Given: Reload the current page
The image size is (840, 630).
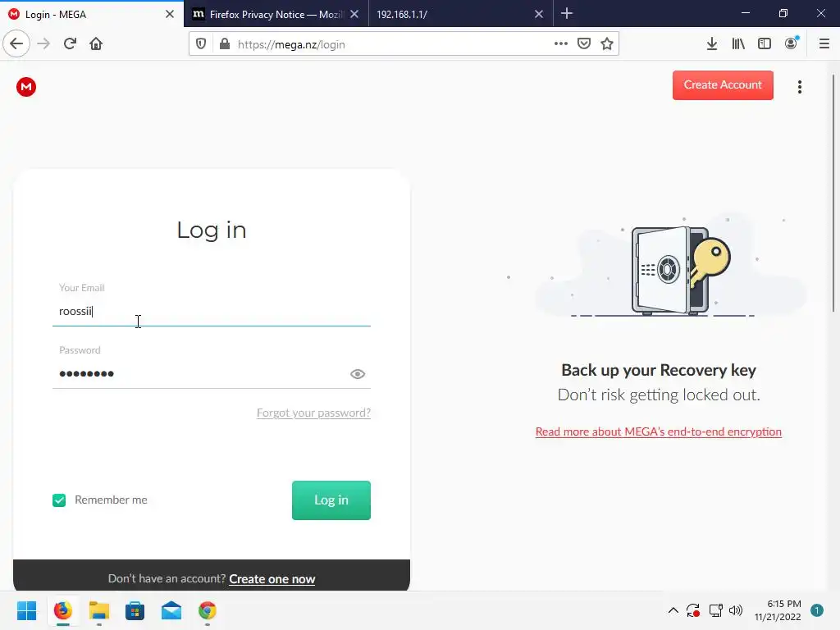Looking at the screenshot, I should (x=71, y=44).
